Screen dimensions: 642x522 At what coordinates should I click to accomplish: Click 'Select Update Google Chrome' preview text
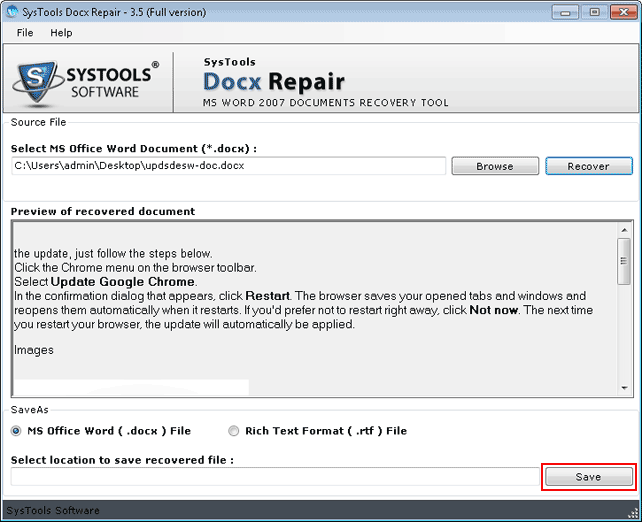coord(106,282)
